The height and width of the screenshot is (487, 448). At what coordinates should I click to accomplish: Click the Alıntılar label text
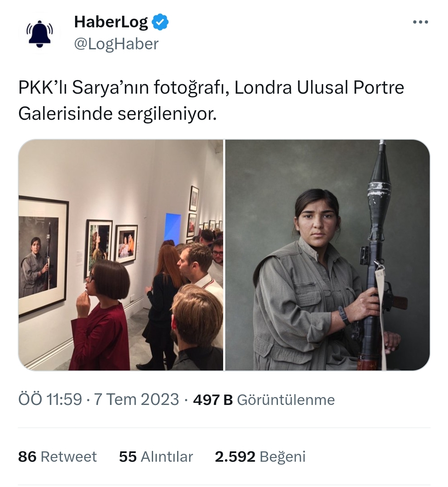(x=167, y=457)
